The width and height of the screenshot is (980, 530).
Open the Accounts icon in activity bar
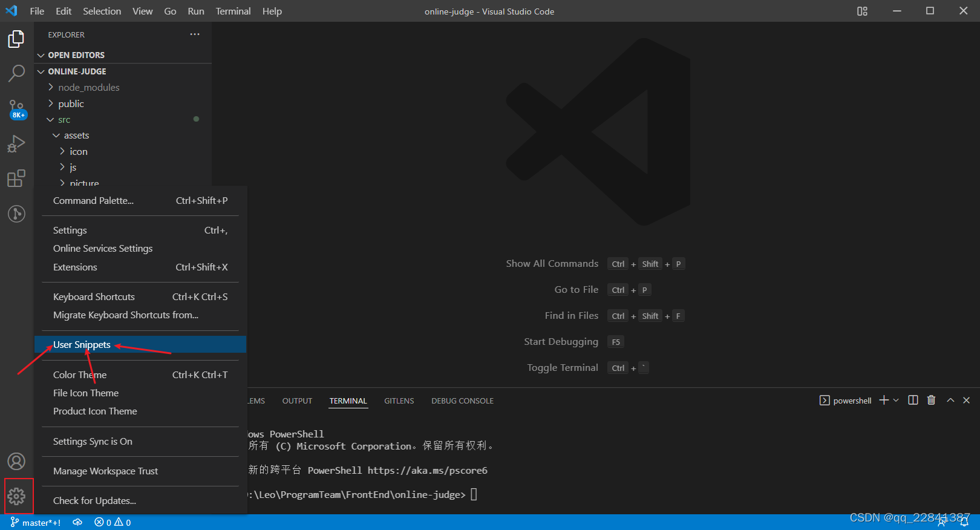(16, 462)
